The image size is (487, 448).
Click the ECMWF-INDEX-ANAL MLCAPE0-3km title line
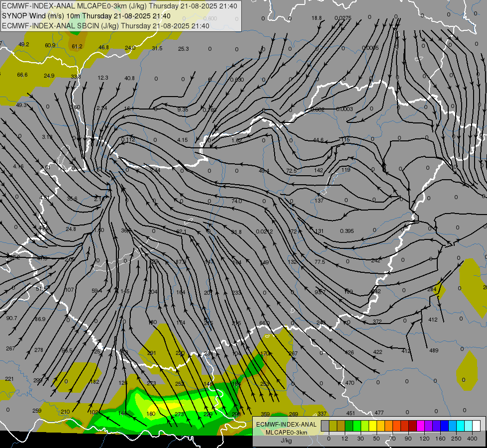point(119,6)
